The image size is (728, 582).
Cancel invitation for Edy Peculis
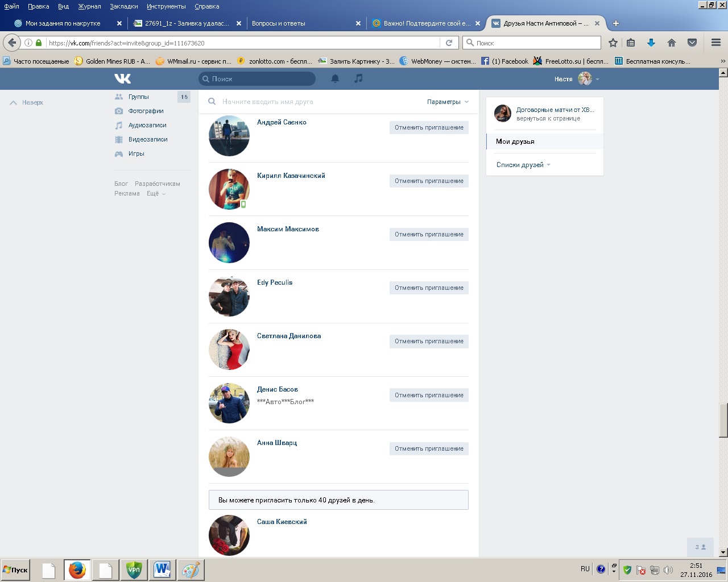pos(429,288)
